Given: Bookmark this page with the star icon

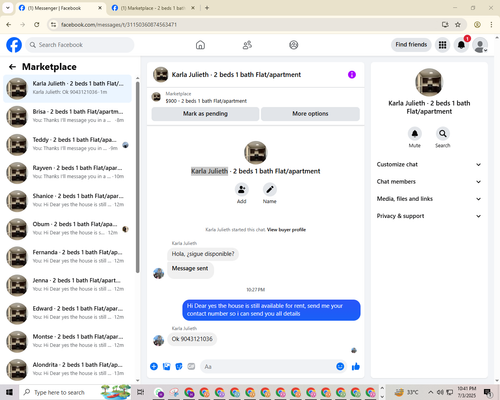Looking at the screenshot, I should [x=458, y=24].
